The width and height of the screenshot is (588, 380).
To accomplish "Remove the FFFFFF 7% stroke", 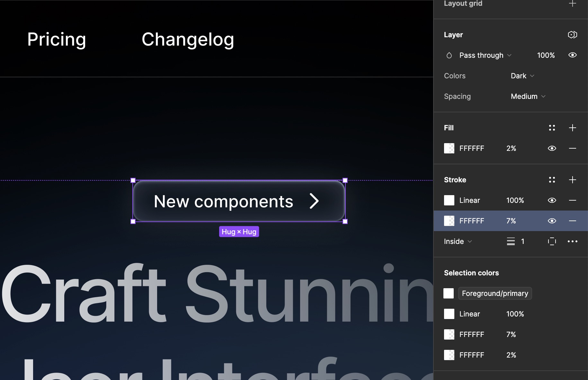I will [x=573, y=221].
